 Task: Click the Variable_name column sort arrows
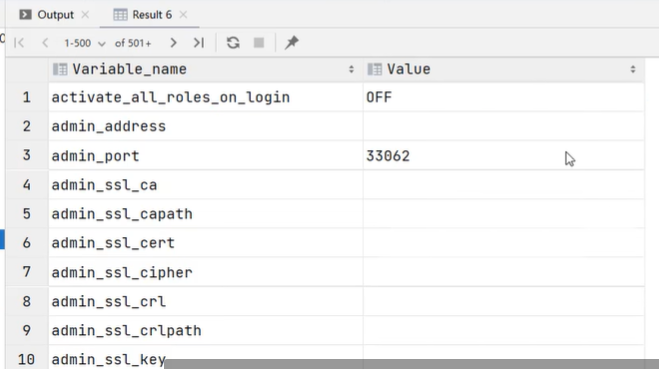(351, 69)
